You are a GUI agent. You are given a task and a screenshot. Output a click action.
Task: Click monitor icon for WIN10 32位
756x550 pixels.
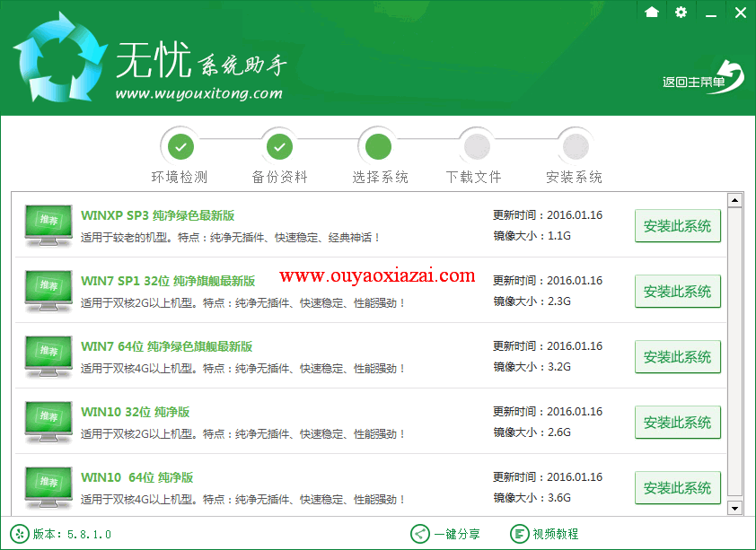tap(48, 422)
